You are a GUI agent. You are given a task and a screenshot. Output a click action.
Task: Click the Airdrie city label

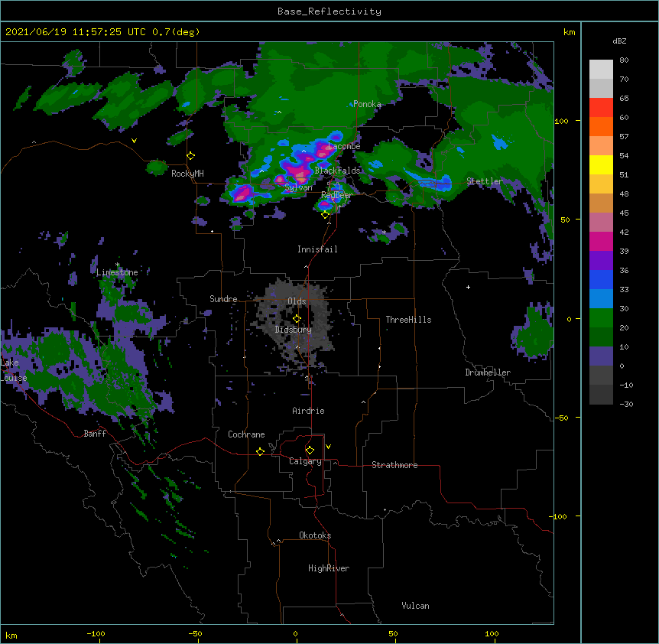click(308, 411)
